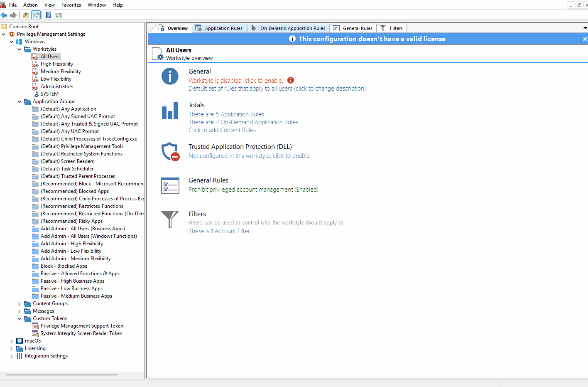
Task: Click the Console Root folder icon
Action: pos(4,27)
